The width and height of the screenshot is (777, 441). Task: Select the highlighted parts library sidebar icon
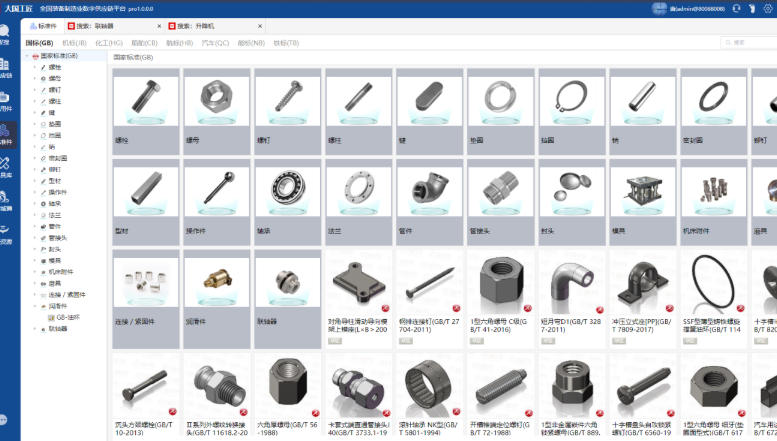click(x=5, y=133)
